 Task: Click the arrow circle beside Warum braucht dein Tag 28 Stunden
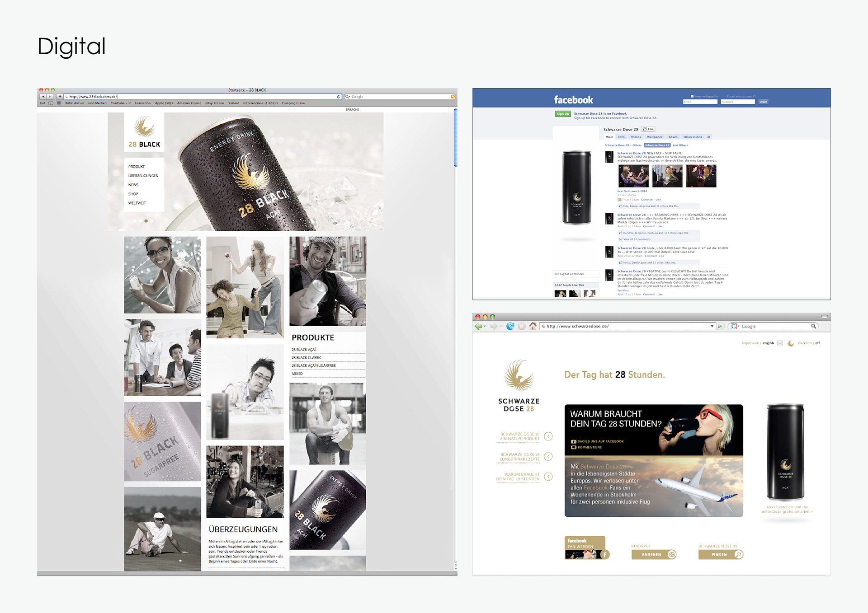[x=548, y=477]
